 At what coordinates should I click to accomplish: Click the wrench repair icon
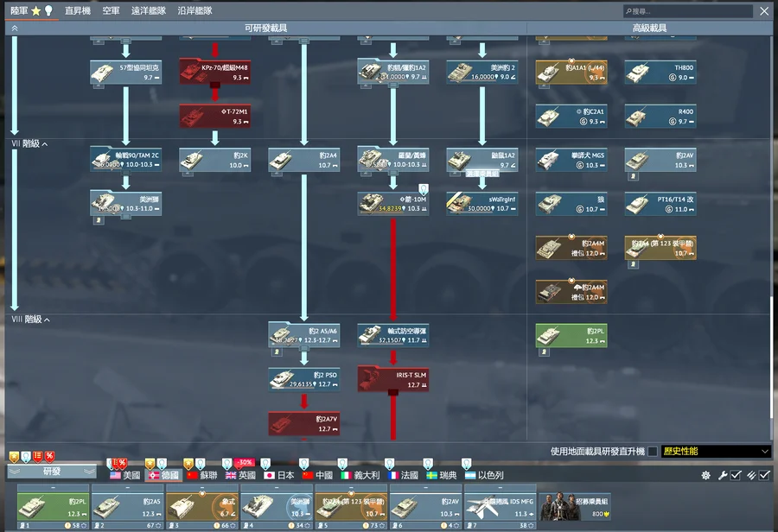point(722,476)
